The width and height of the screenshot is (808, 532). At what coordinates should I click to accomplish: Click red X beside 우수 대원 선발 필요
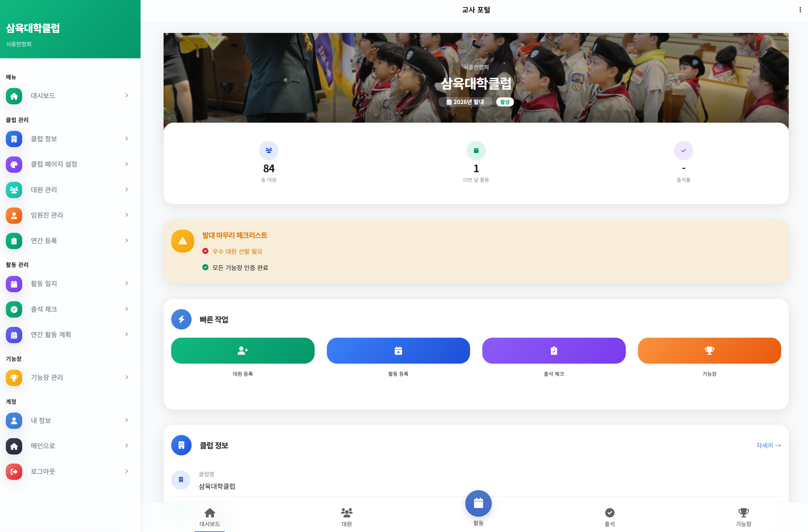coord(205,251)
